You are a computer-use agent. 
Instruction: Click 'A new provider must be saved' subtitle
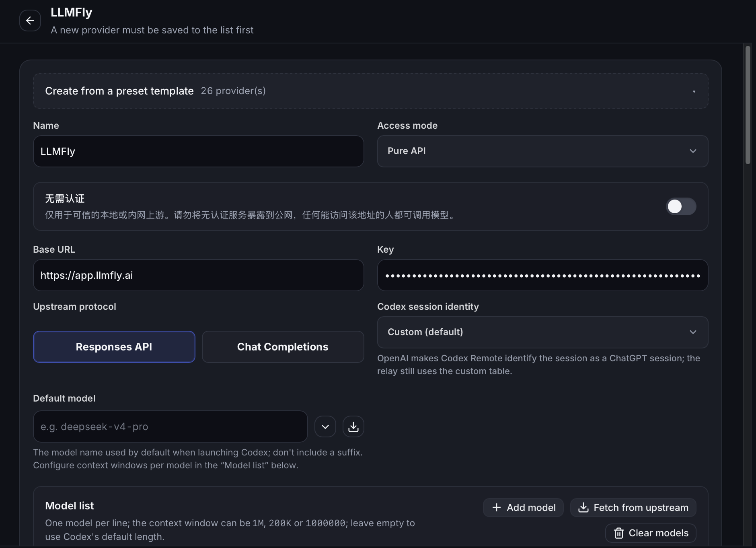pos(152,30)
